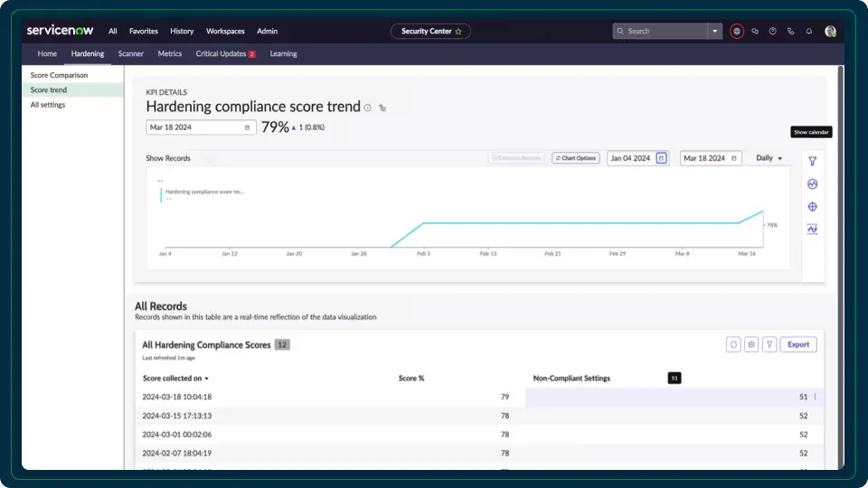Click the search magnifier icon
The width and height of the screenshot is (868, 488).
point(620,32)
